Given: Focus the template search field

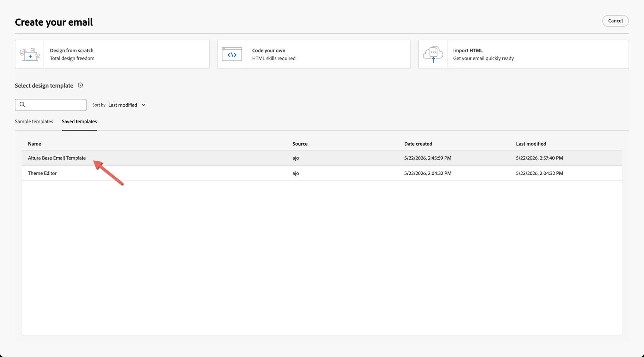Looking at the screenshot, I should point(51,105).
